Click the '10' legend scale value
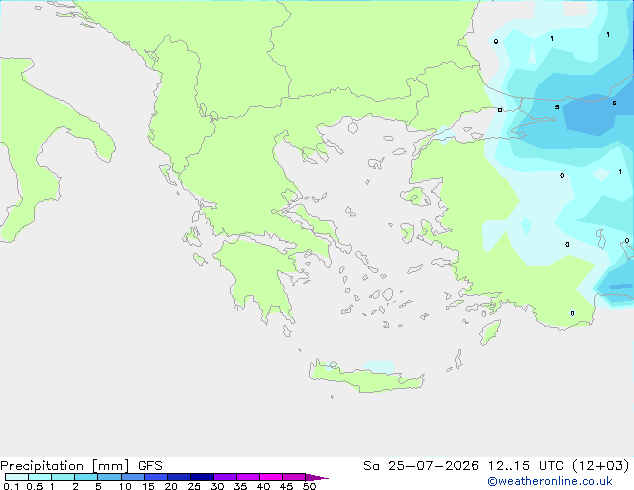This screenshot has width=634, height=490. tap(125, 486)
